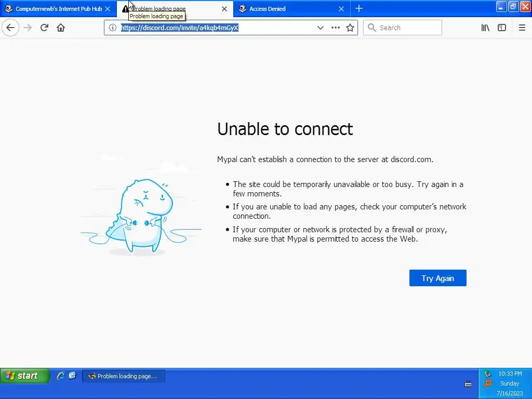Select the Problem loading page taskbar button
This screenshot has height=399, width=532.
point(124,376)
